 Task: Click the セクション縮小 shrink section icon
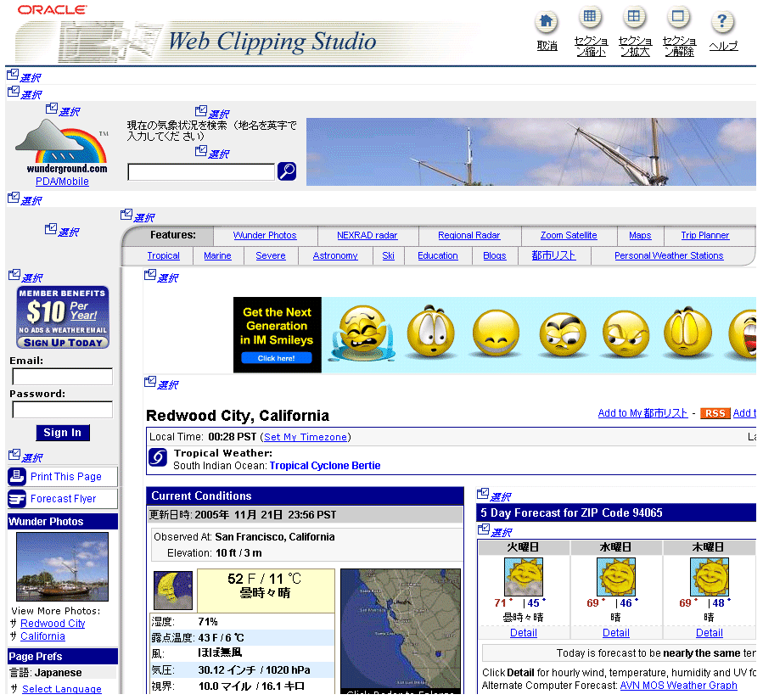pos(590,18)
